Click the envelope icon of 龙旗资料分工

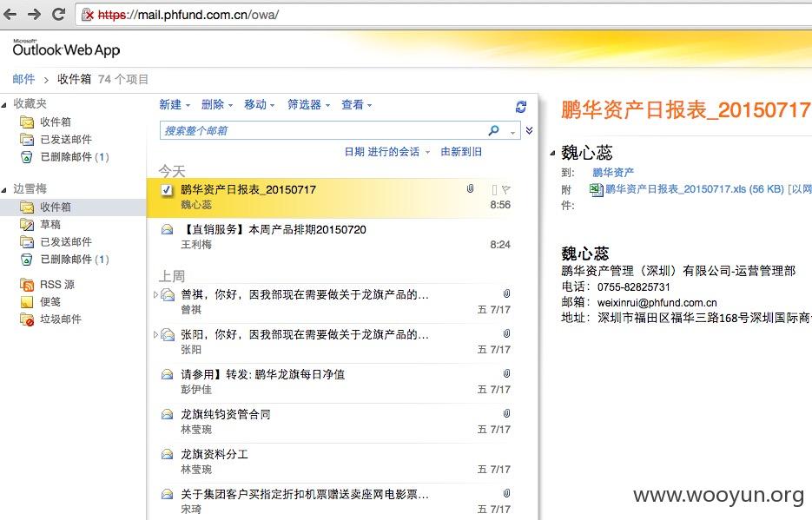coord(167,454)
